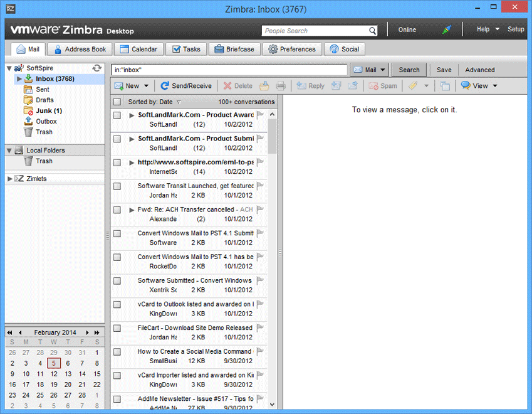Viewport: 532px width, 414px height.
Task: Click the print icon in toolbar
Action: click(281, 86)
